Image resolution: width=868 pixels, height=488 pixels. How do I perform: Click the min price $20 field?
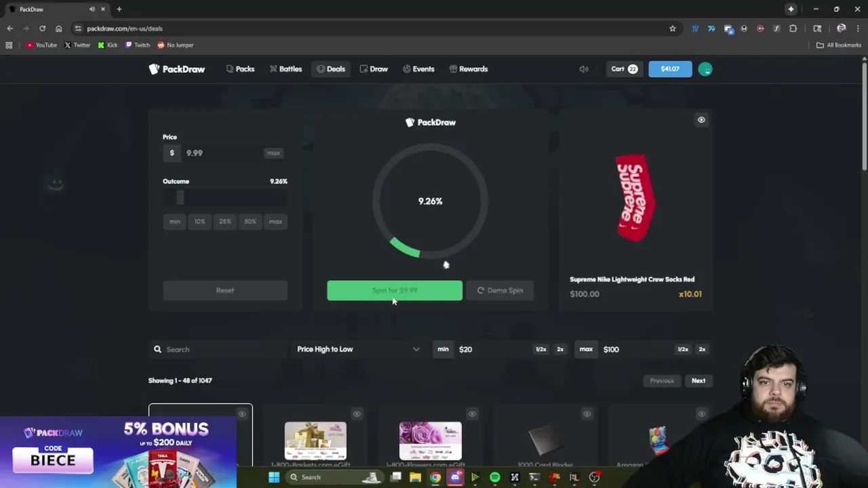point(493,350)
